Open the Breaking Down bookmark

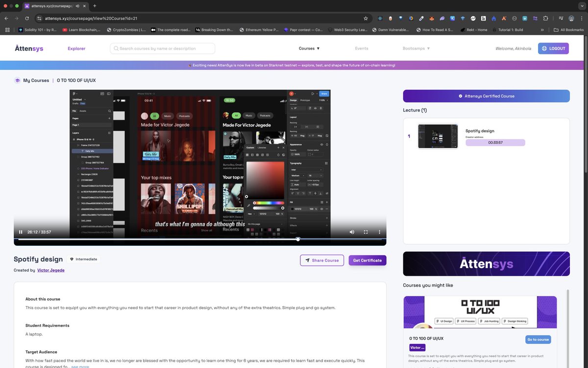pos(215,30)
